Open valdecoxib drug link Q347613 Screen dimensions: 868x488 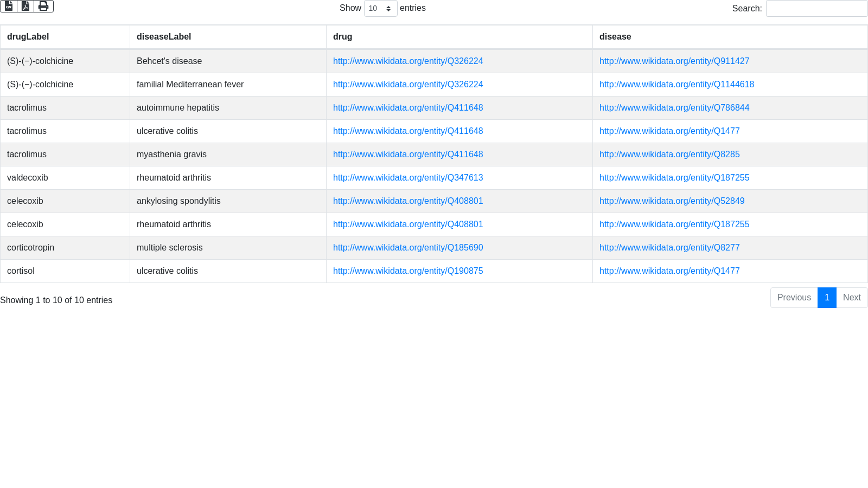(x=408, y=178)
